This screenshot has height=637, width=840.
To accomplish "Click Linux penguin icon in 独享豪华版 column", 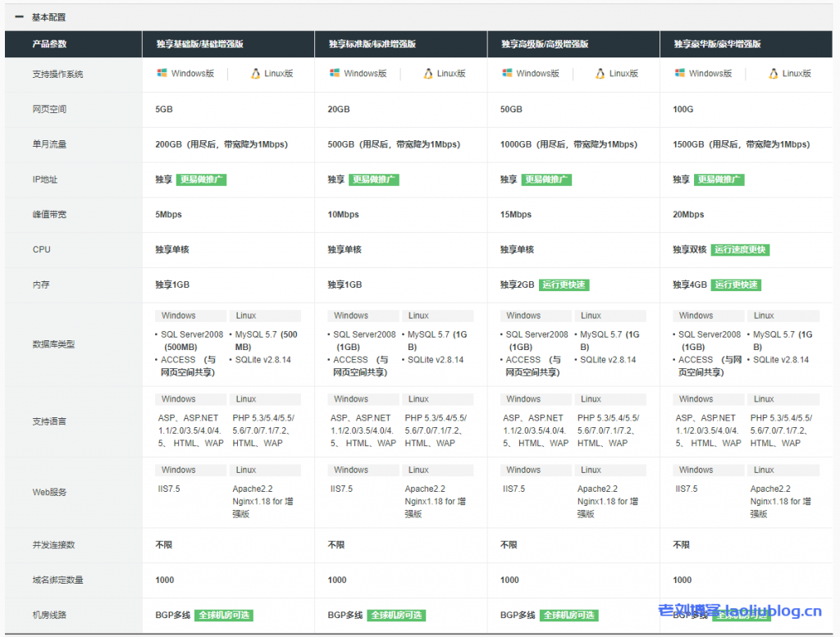I will pos(774,73).
